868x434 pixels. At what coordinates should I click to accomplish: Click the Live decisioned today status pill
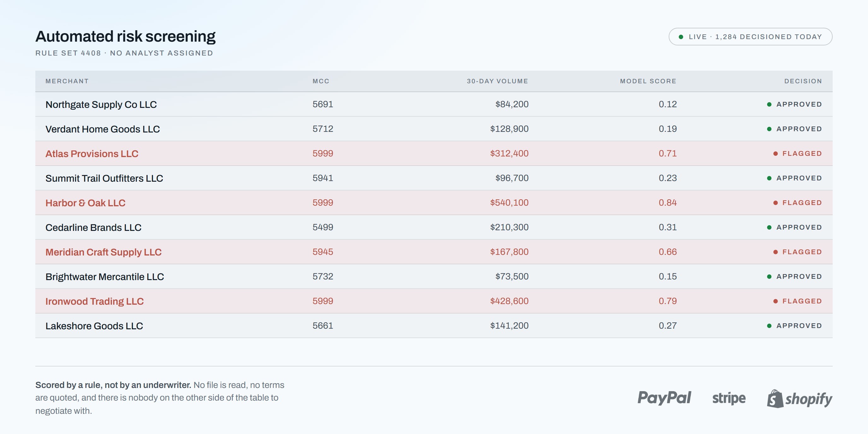pyautogui.click(x=750, y=37)
